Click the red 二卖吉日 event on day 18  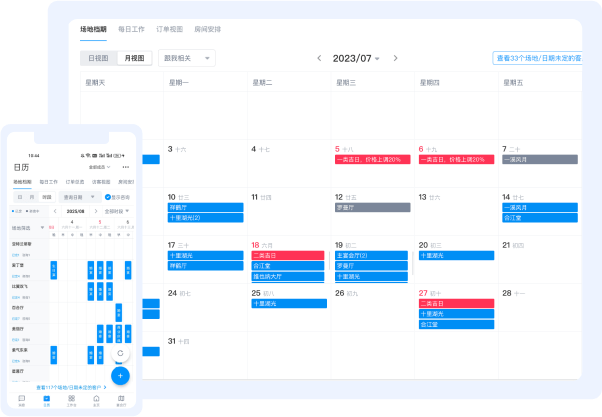point(287,255)
